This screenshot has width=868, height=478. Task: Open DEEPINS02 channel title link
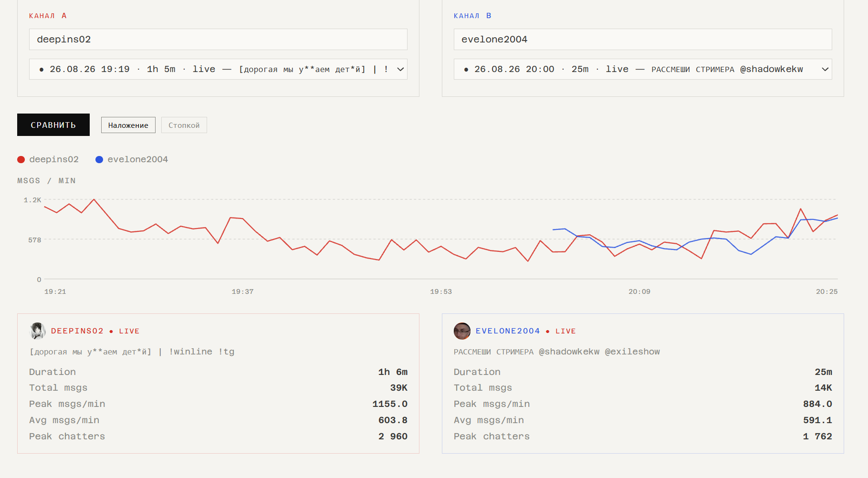(77, 331)
